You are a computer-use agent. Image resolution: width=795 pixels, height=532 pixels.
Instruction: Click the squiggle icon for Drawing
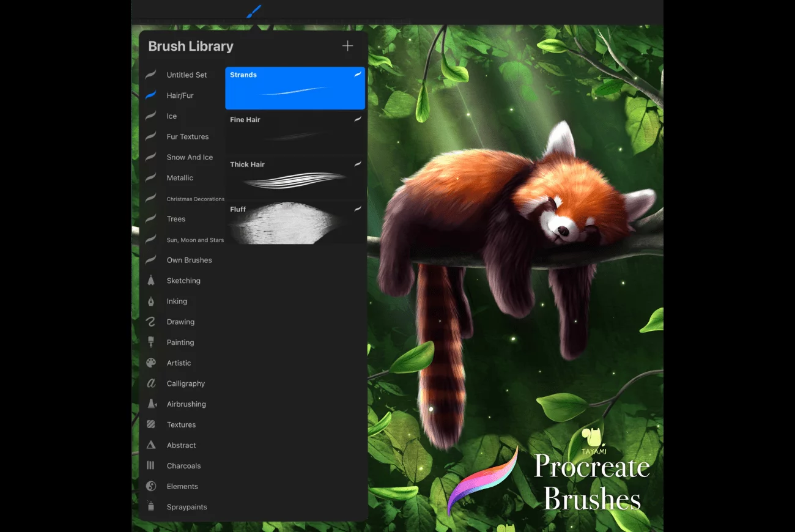pyautogui.click(x=150, y=322)
